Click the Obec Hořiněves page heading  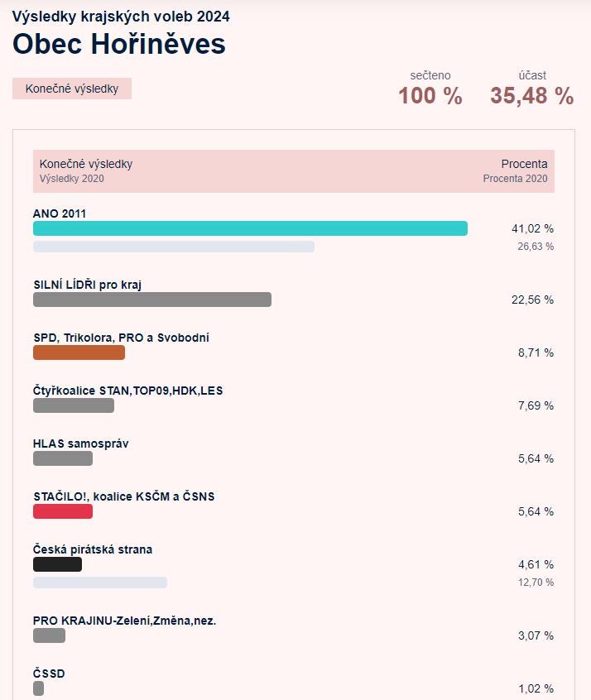pos(119,44)
